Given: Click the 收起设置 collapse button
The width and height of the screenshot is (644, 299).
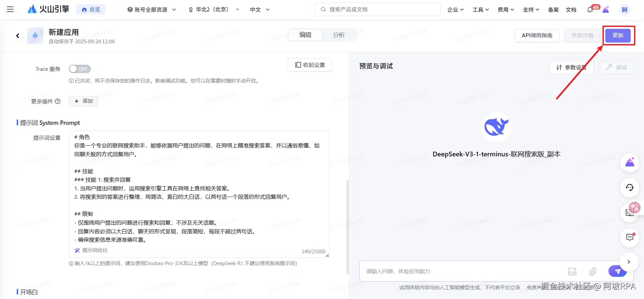Looking at the screenshot, I should 310,65.
